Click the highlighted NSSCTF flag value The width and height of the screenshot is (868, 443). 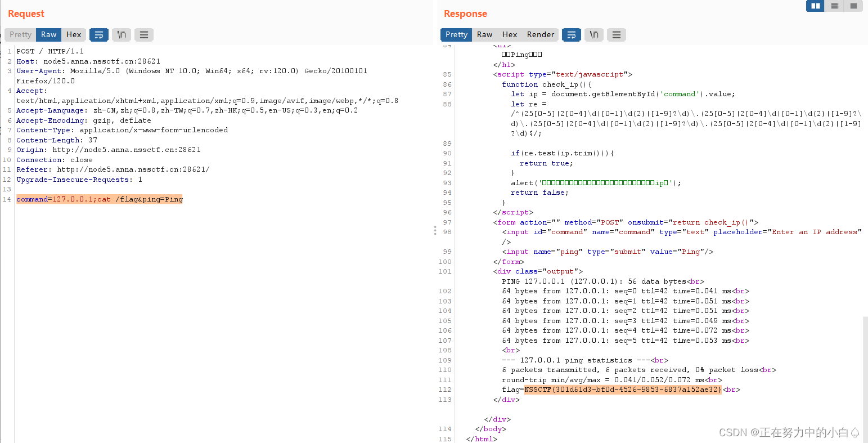tap(623, 390)
